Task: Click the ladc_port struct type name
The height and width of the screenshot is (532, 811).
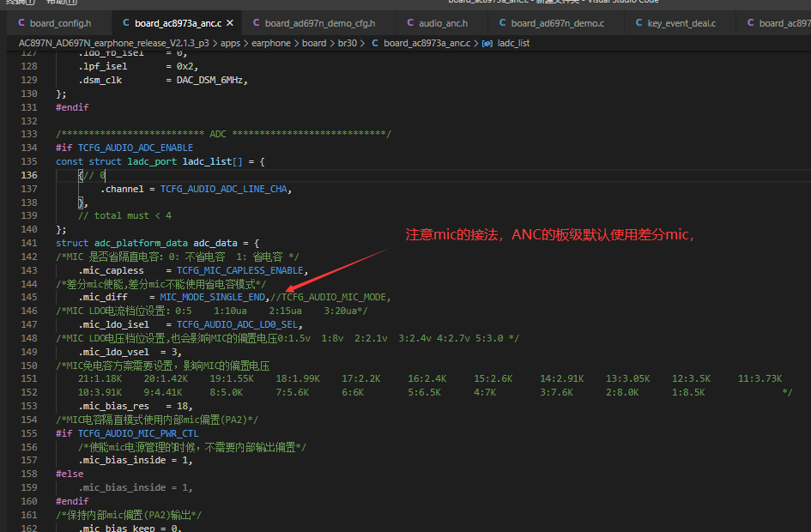Action: point(152,161)
